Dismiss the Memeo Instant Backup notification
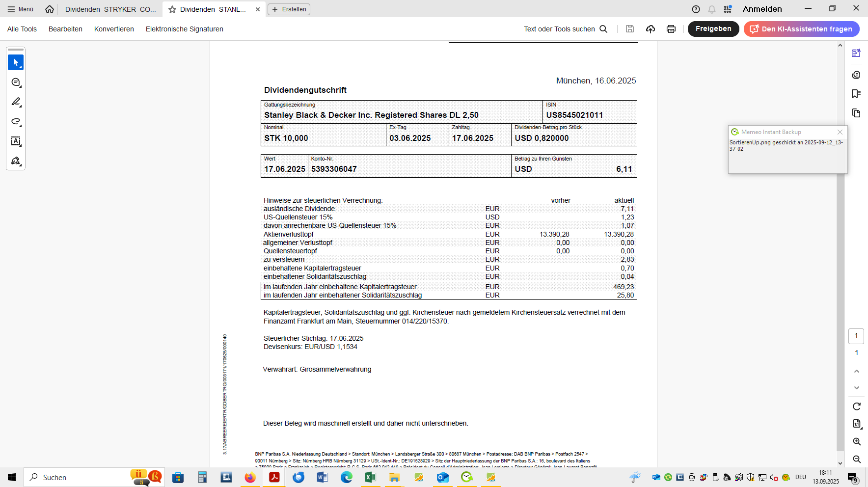Viewport: 868px width, 487px height. (840, 132)
